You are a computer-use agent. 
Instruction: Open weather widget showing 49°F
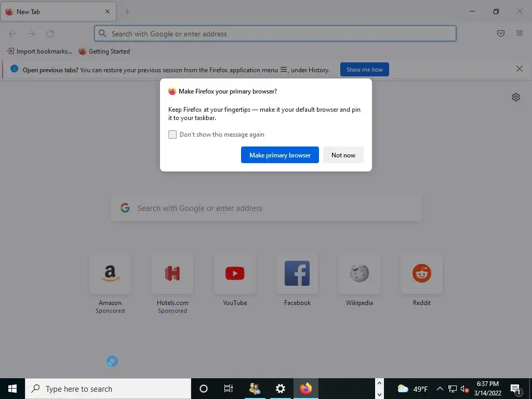[x=412, y=389]
